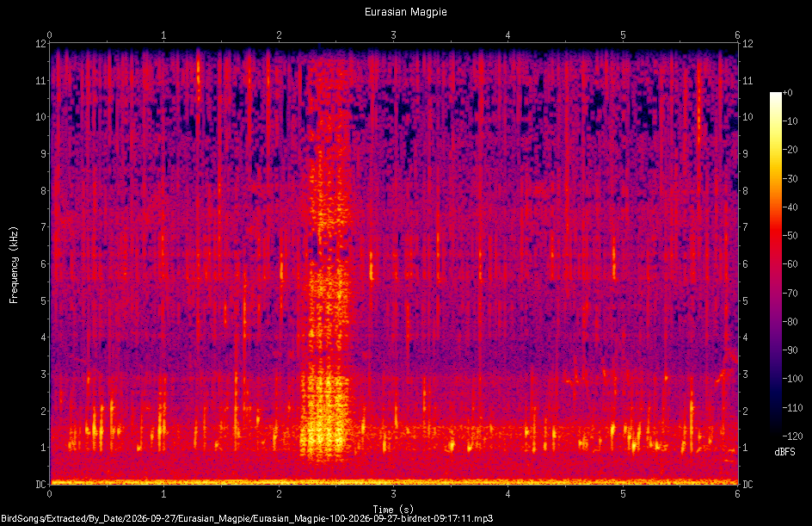Click the "-20" colorbar label
This screenshot has height=526, width=812.
pyautogui.click(x=790, y=150)
